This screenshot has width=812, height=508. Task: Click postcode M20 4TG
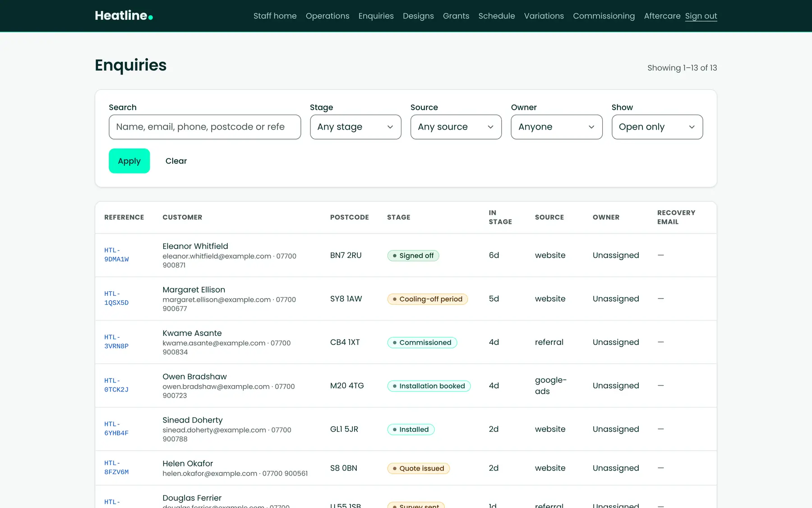[x=347, y=386]
